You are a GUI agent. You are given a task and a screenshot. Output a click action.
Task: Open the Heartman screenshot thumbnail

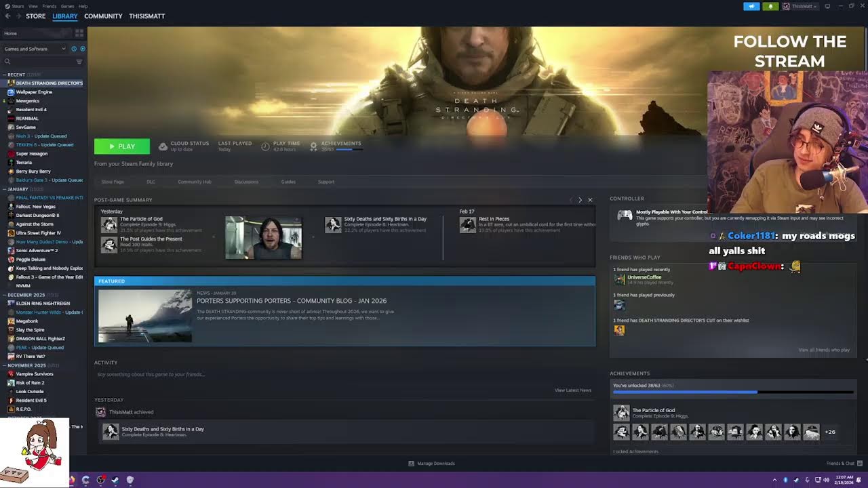click(x=264, y=238)
